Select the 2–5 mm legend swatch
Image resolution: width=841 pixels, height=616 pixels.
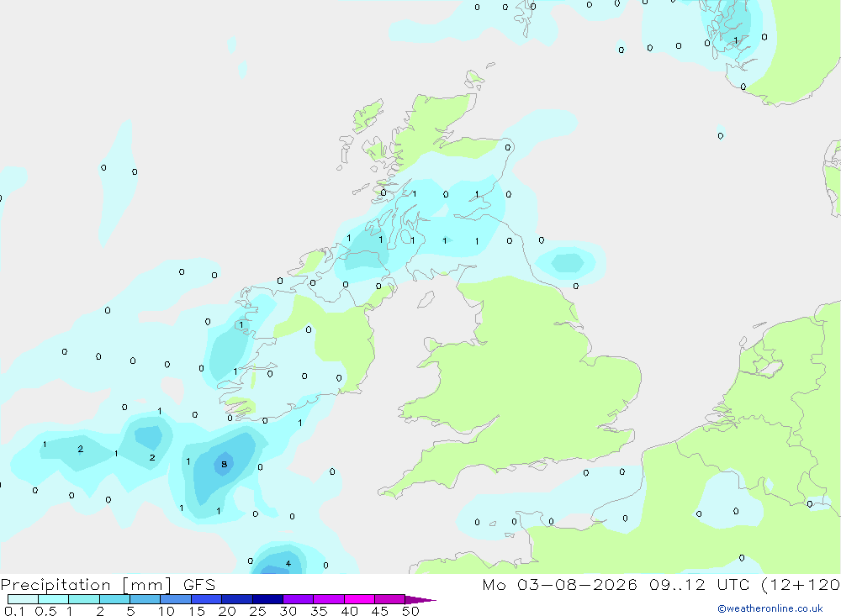click(114, 599)
